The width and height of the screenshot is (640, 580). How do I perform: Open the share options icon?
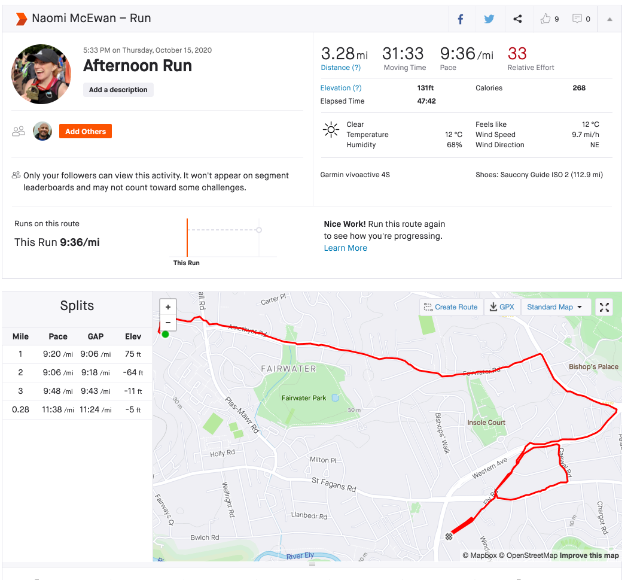click(517, 19)
